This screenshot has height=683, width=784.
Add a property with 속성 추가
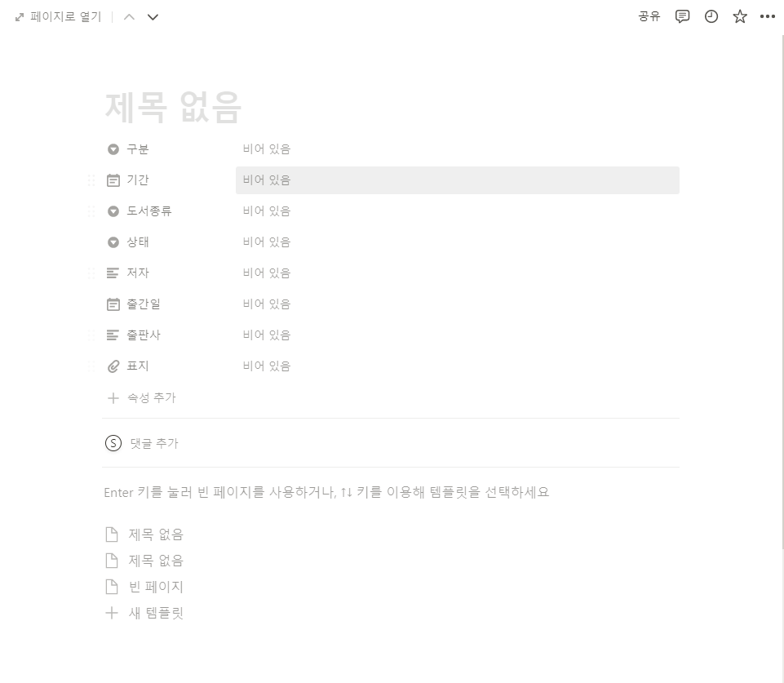(x=141, y=398)
